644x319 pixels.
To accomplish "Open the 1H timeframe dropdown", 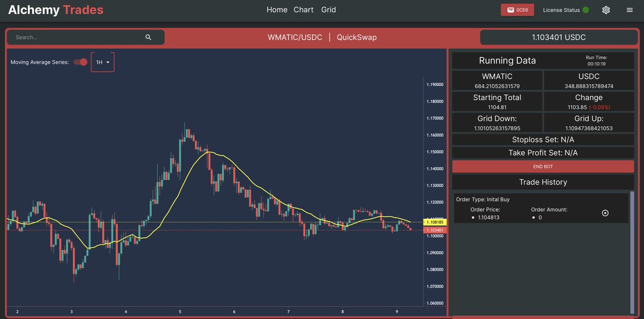I will [103, 62].
